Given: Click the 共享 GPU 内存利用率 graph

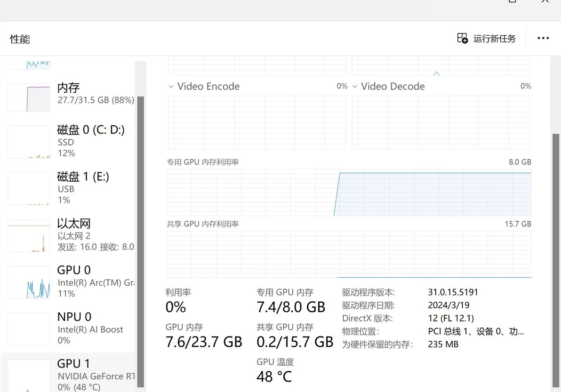Looking at the screenshot, I should point(349,254).
